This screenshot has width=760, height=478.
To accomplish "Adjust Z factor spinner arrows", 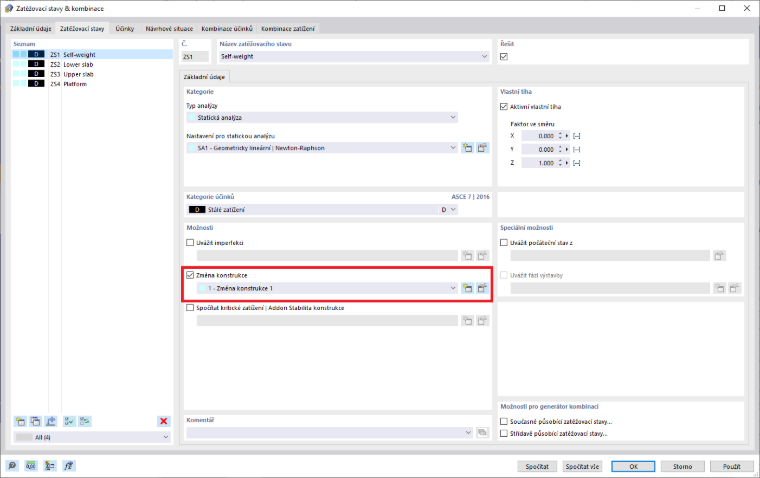I will pos(560,163).
